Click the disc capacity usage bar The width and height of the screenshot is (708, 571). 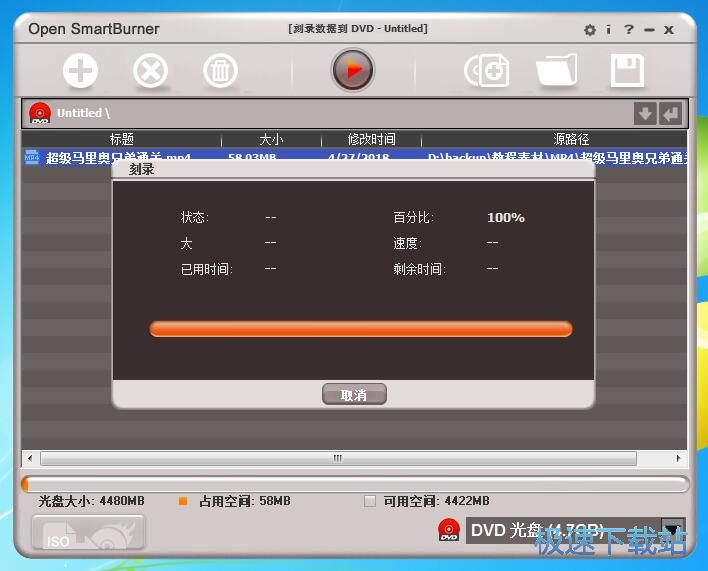click(355, 484)
